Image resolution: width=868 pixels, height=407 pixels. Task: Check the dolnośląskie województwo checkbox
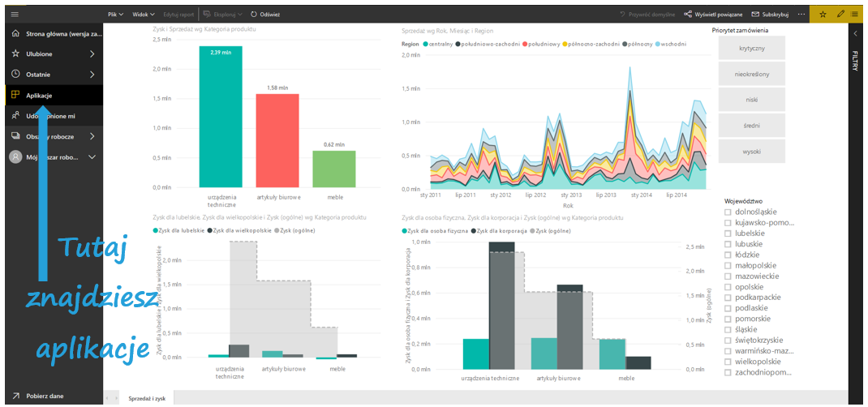pos(728,212)
